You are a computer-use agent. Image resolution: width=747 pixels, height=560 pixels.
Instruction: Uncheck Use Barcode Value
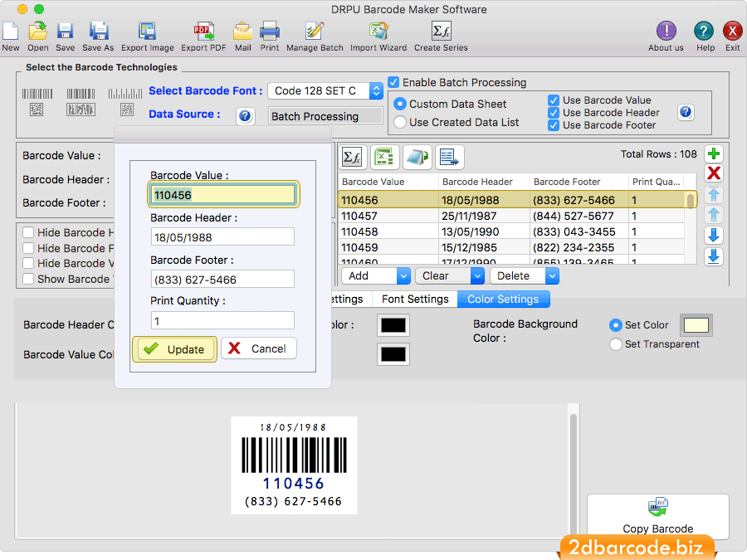tap(553, 100)
